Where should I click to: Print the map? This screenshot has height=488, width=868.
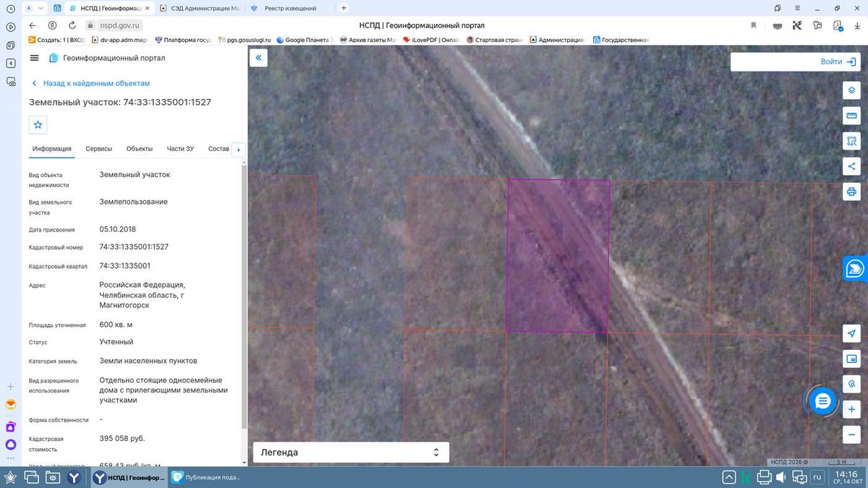click(851, 192)
